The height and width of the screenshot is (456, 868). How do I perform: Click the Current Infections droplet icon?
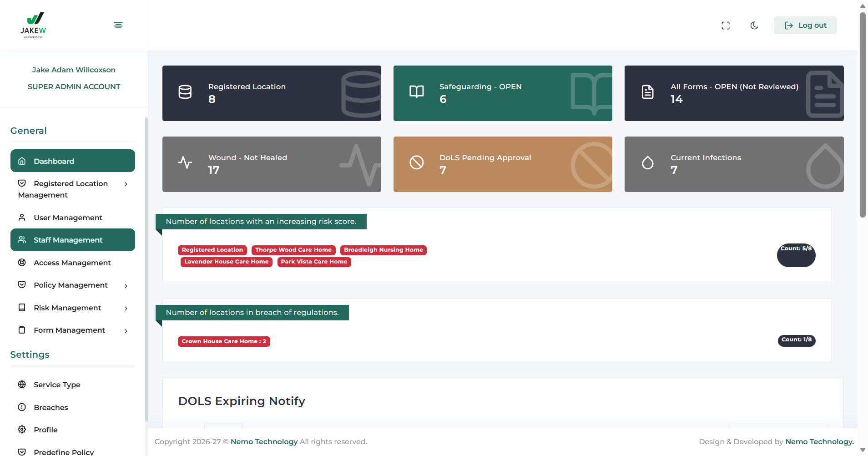pyautogui.click(x=647, y=162)
